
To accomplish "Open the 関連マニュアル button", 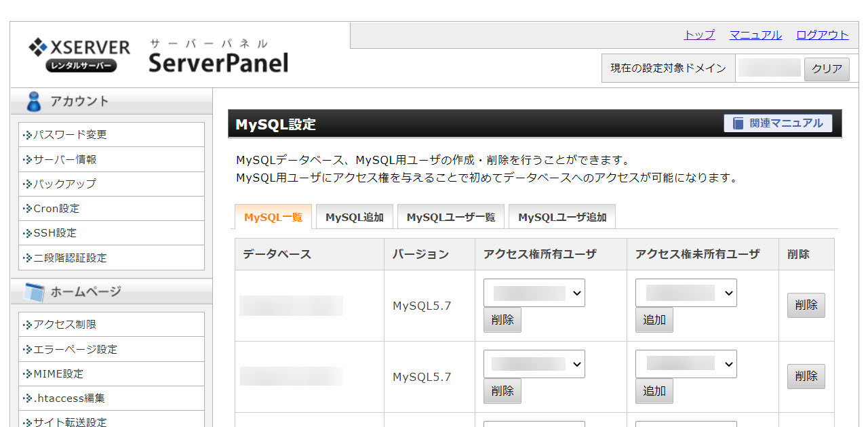I will coord(778,123).
